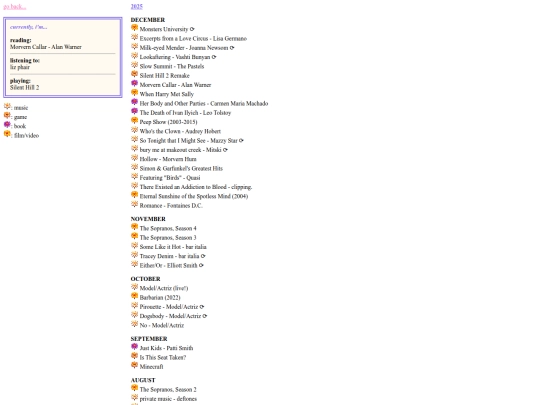Click the flower icon beside When Harry Met Sally

pyautogui.click(x=135, y=93)
